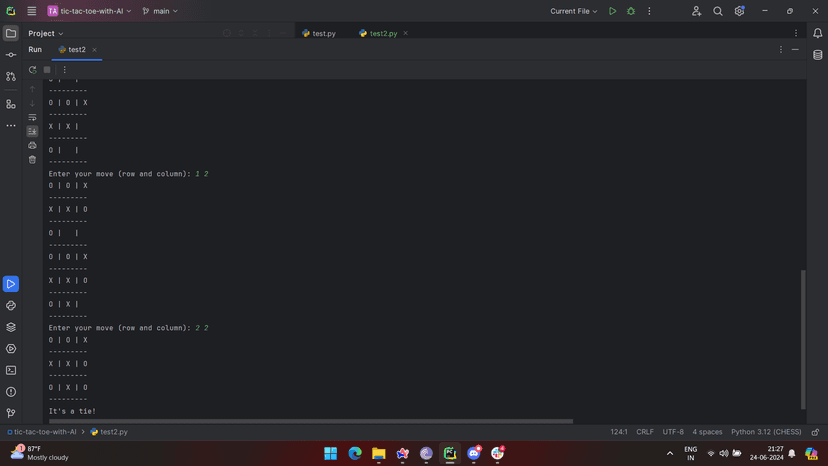Toggle soft-wrap in console output
828x466 pixels.
click(x=32, y=117)
